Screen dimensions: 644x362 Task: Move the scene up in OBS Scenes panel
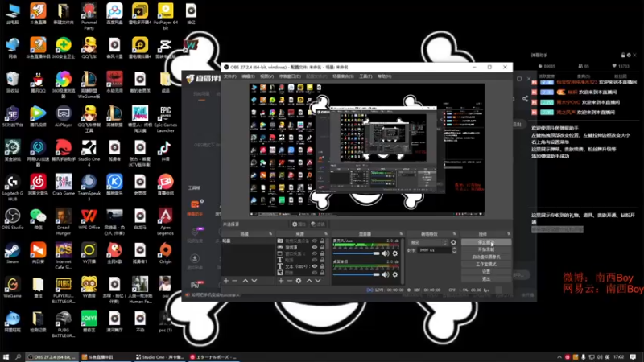coord(246,281)
